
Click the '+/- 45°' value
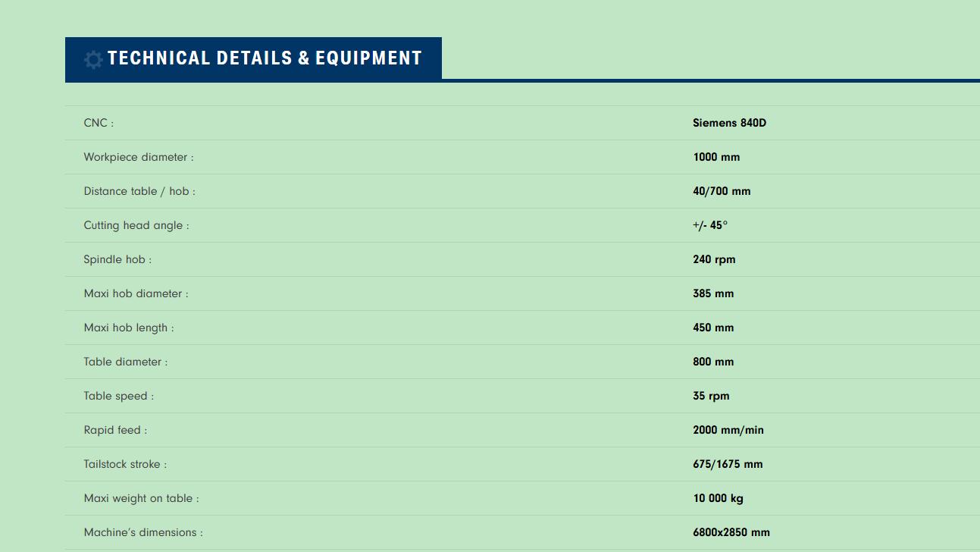pyautogui.click(x=710, y=225)
